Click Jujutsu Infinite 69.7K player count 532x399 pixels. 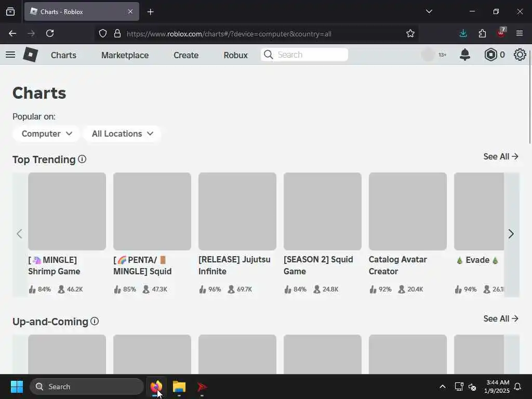240,289
